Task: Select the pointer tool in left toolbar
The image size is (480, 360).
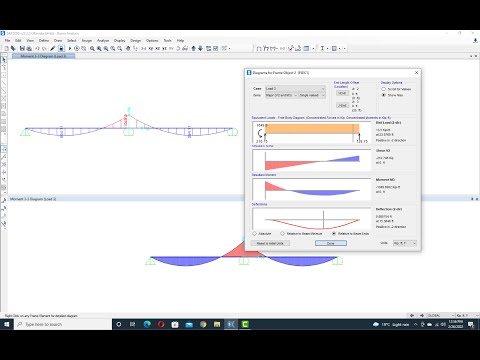Action: click(x=4, y=60)
